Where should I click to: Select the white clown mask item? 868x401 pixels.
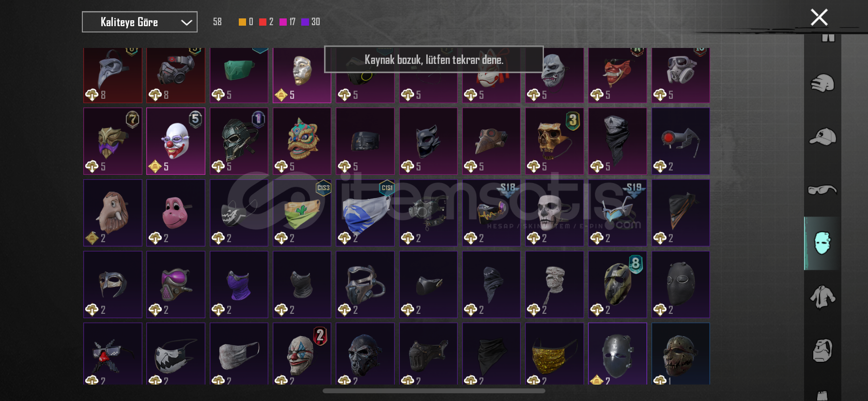click(x=176, y=141)
